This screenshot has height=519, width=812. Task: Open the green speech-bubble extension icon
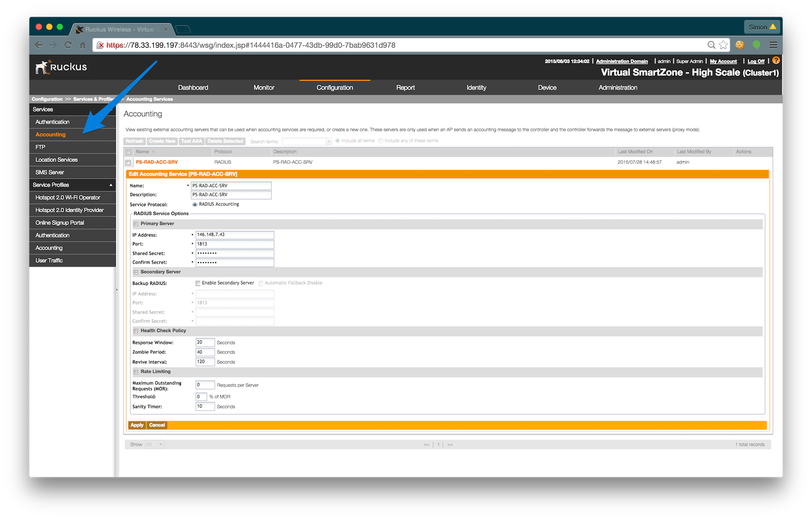756,45
